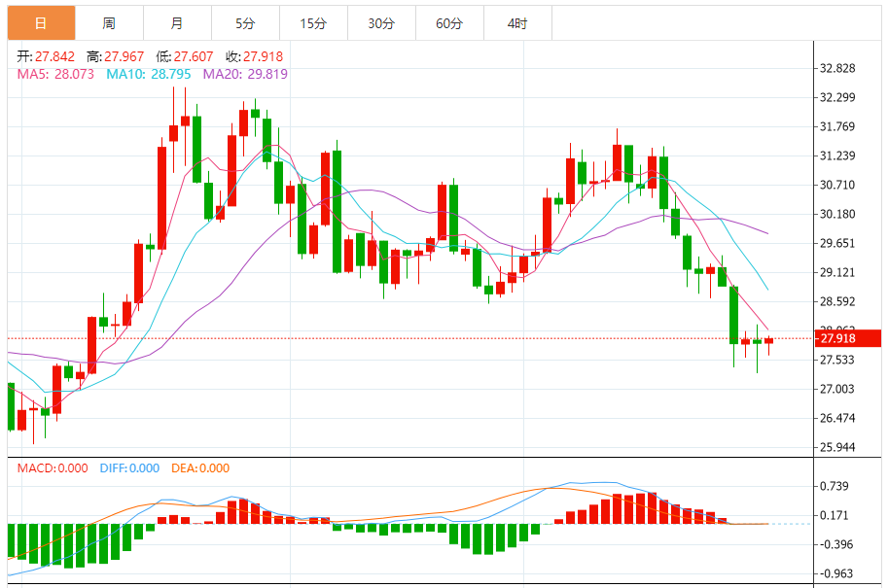
Task: Switch to the 月 monthly tab
Action: (177, 23)
